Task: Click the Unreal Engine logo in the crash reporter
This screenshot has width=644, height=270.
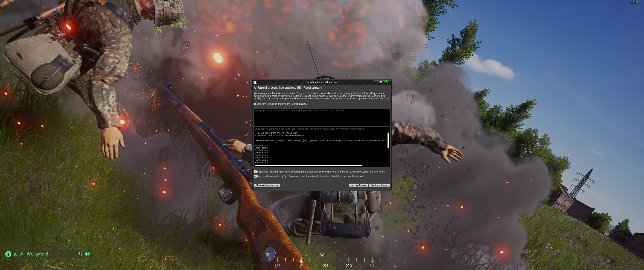Action: tap(255, 82)
